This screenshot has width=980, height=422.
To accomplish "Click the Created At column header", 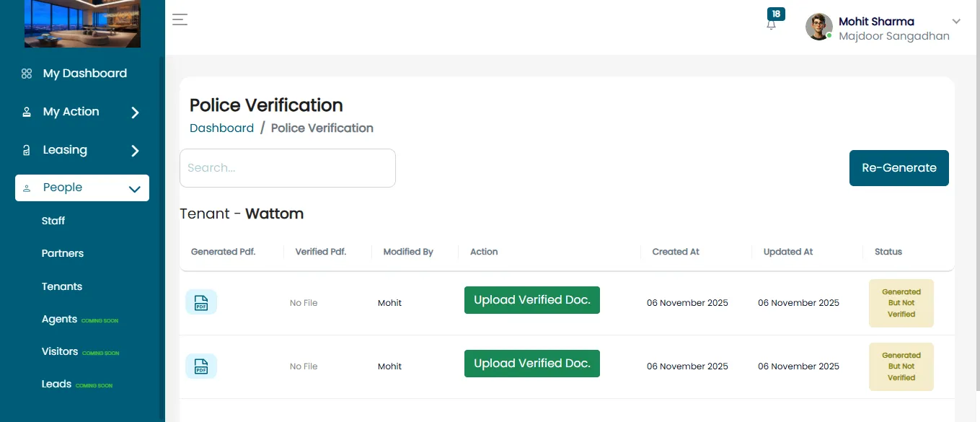I will (x=676, y=252).
